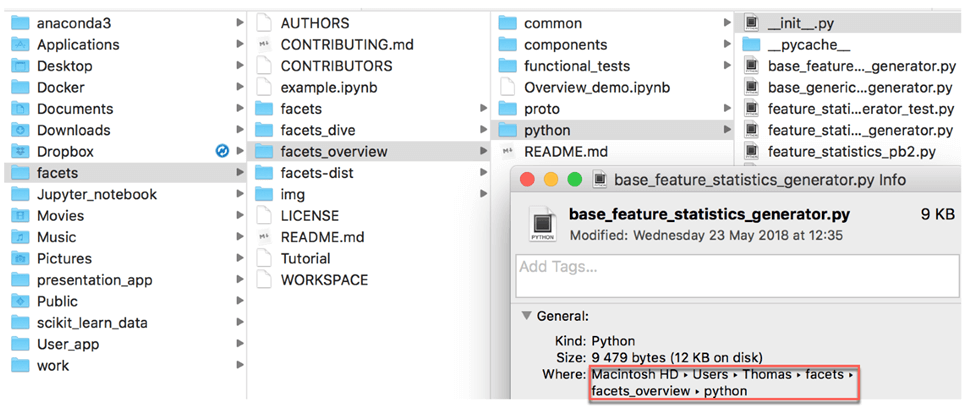The height and width of the screenshot is (416, 980).
Task: Expand the facets_dive folder chevron
Action: coord(484,130)
